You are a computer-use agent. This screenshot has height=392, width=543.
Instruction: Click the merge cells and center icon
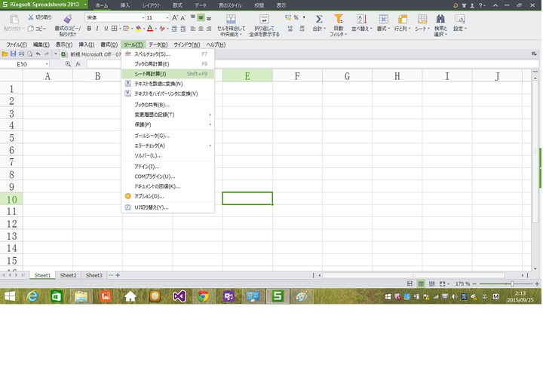click(231, 19)
